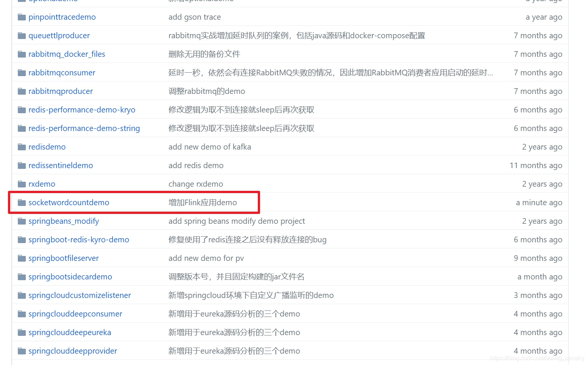Click folder icon beside springcloudcustomizelistener
Viewport: 588px width, 365px height.
coord(22,295)
